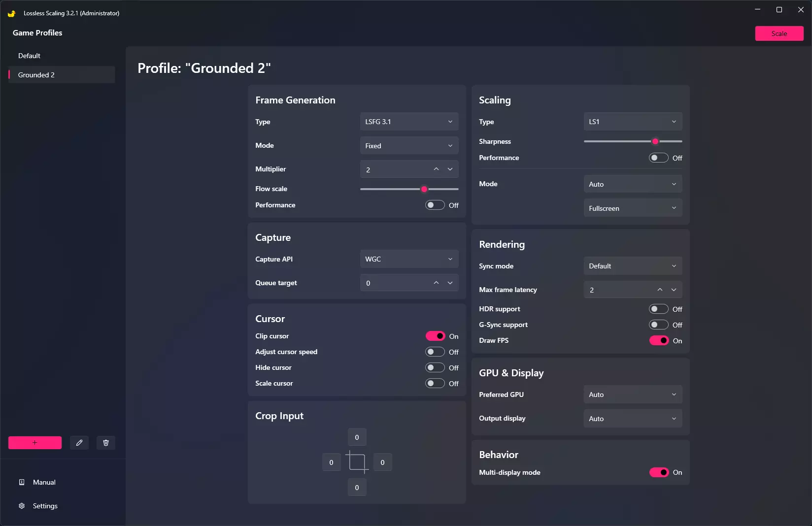
Task: Disable the Clip cursor toggle
Action: coord(435,336)
